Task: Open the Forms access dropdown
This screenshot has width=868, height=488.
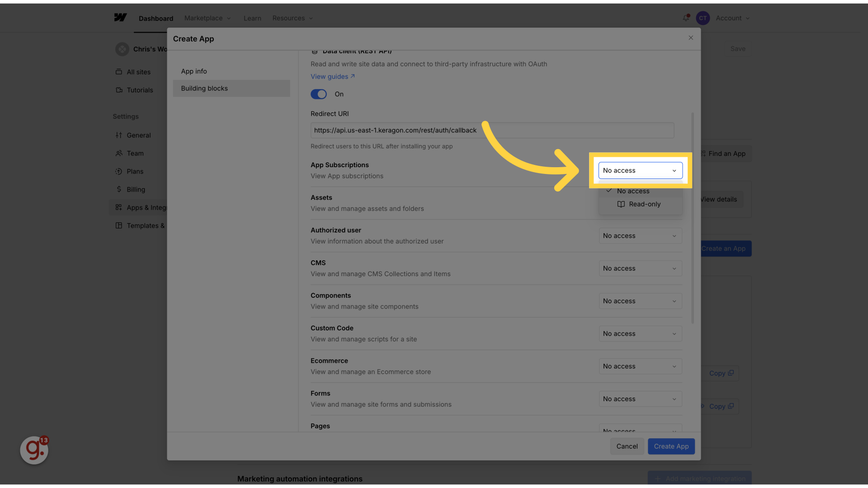Action: tap(640, 399)
